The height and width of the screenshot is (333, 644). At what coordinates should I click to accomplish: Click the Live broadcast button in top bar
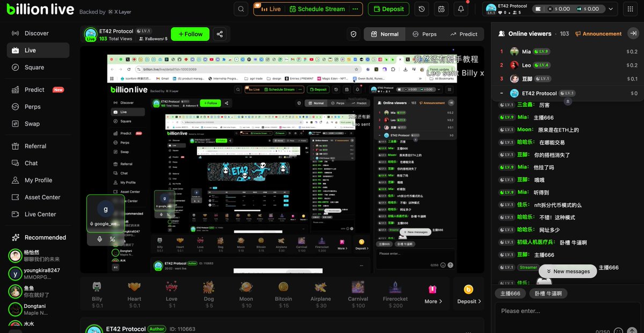point(271,9)
